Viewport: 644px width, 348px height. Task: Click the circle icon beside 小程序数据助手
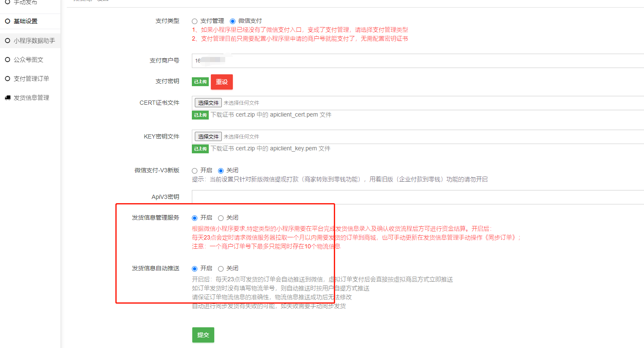click(x=8, y=41)
